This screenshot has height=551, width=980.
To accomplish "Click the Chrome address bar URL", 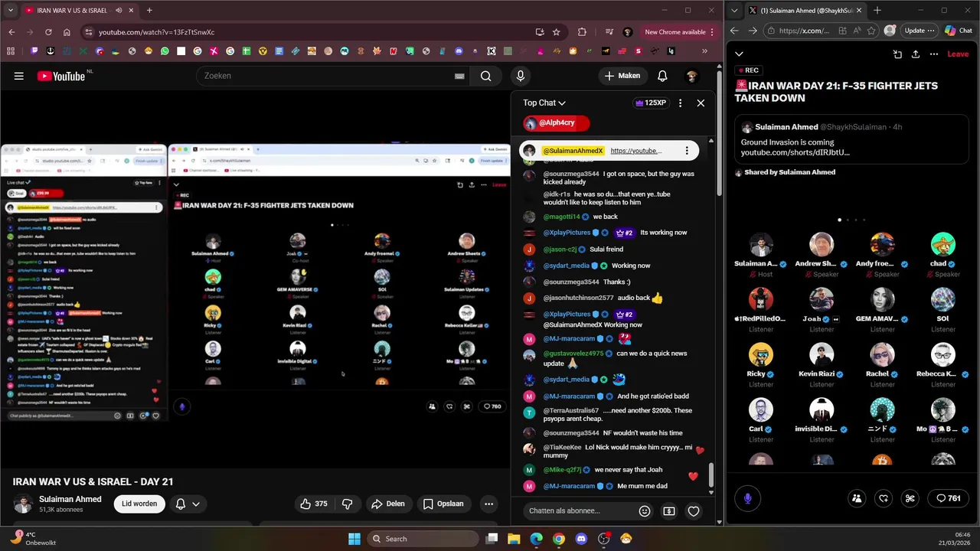I will point(156,32).
